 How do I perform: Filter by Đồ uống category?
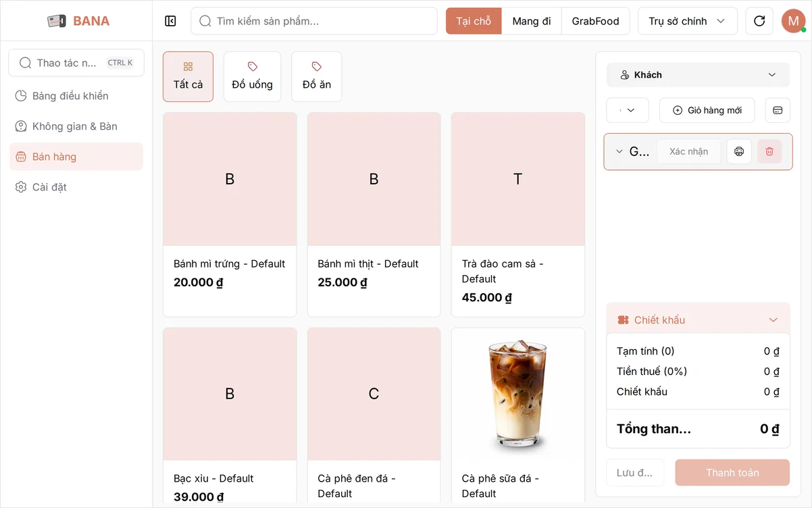click(x=252, y=76)
